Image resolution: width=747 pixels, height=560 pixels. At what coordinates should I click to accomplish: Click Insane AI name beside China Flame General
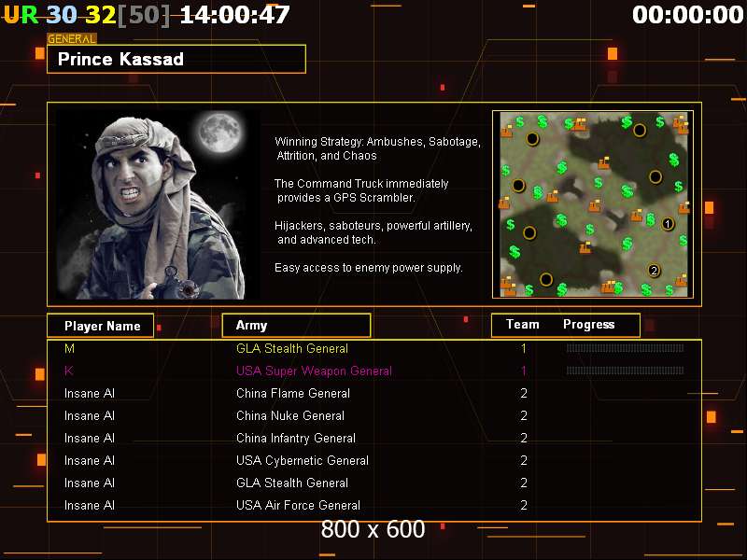90,393
